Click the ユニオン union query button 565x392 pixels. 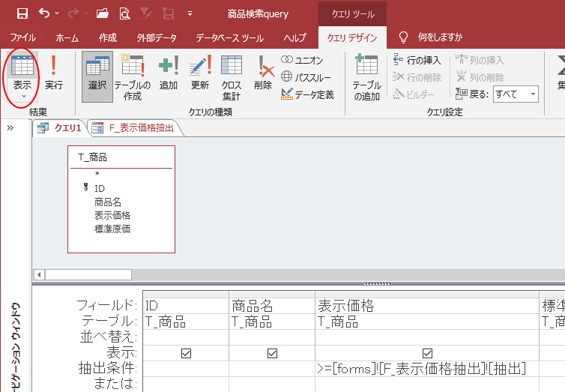tap(302, 60)
